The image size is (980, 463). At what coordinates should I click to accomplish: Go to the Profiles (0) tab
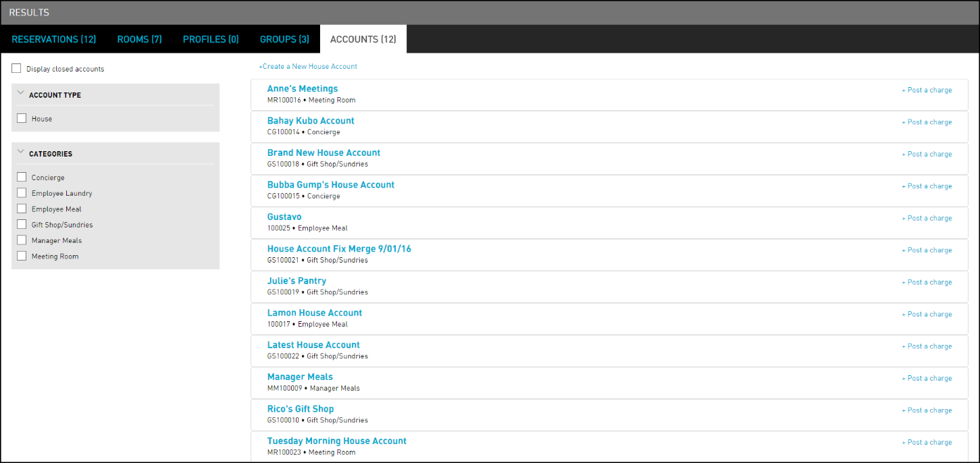point(211,39)
